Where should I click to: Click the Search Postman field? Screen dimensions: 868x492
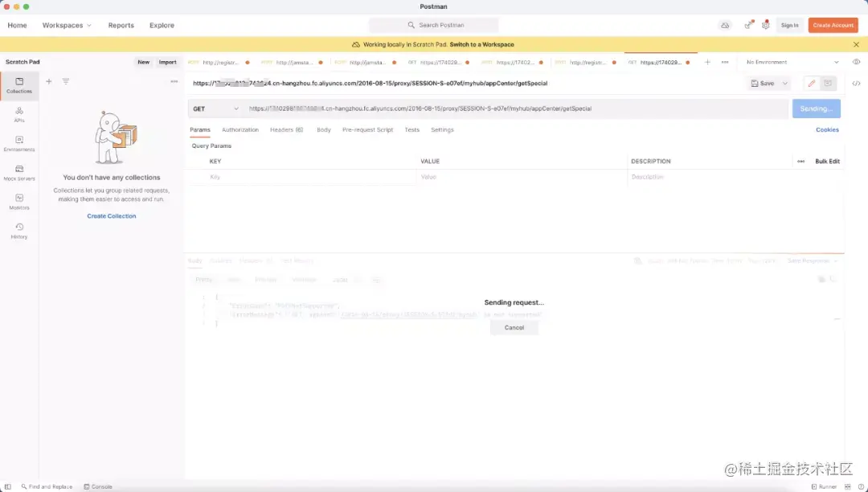point(433,26)
